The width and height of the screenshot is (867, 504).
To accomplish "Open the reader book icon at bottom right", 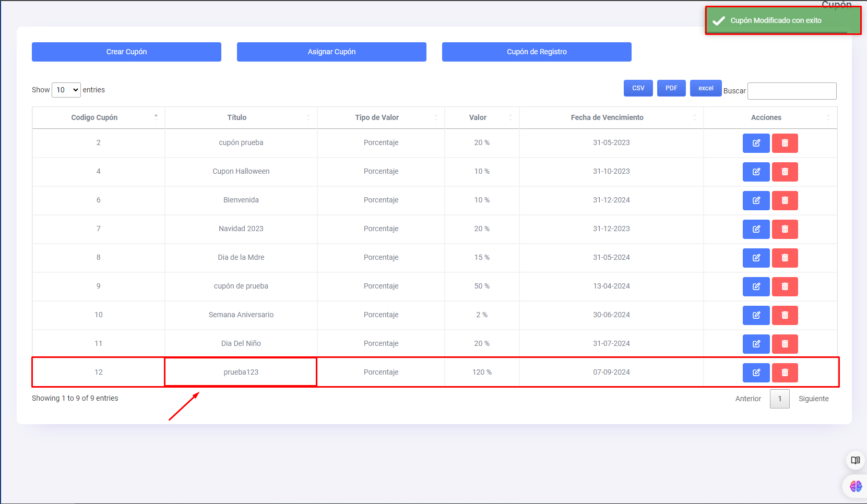I will click(855, 460).
